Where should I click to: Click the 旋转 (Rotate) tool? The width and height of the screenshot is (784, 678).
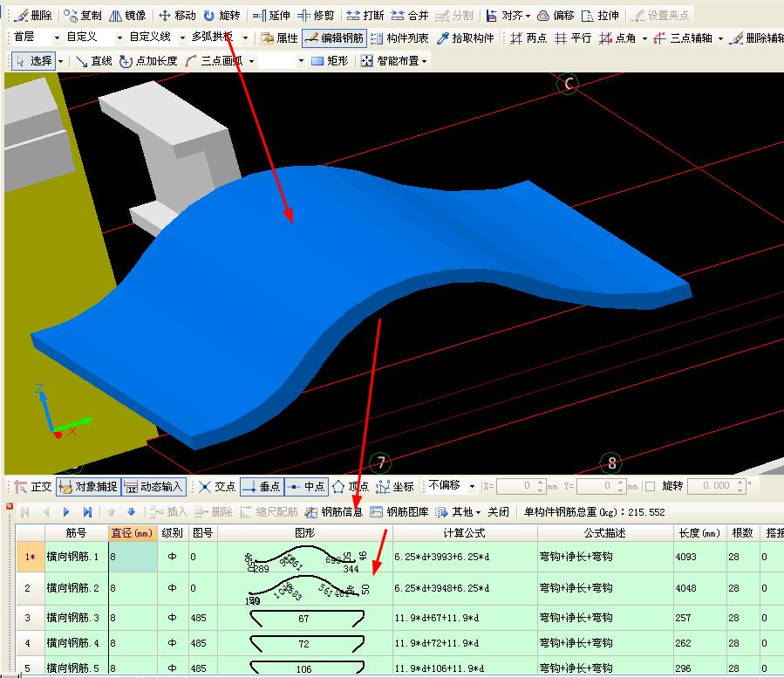222,16
